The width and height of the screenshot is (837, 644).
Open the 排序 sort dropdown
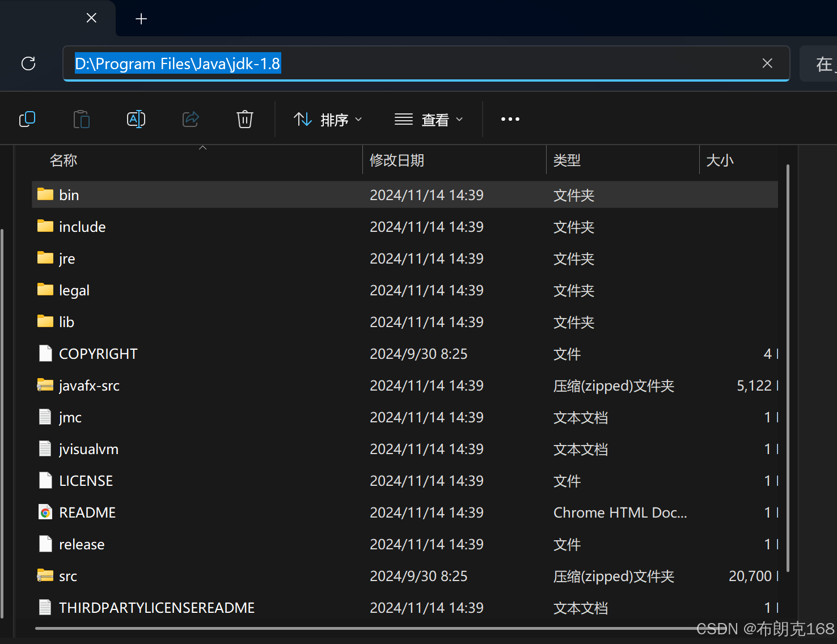(328, 120)
